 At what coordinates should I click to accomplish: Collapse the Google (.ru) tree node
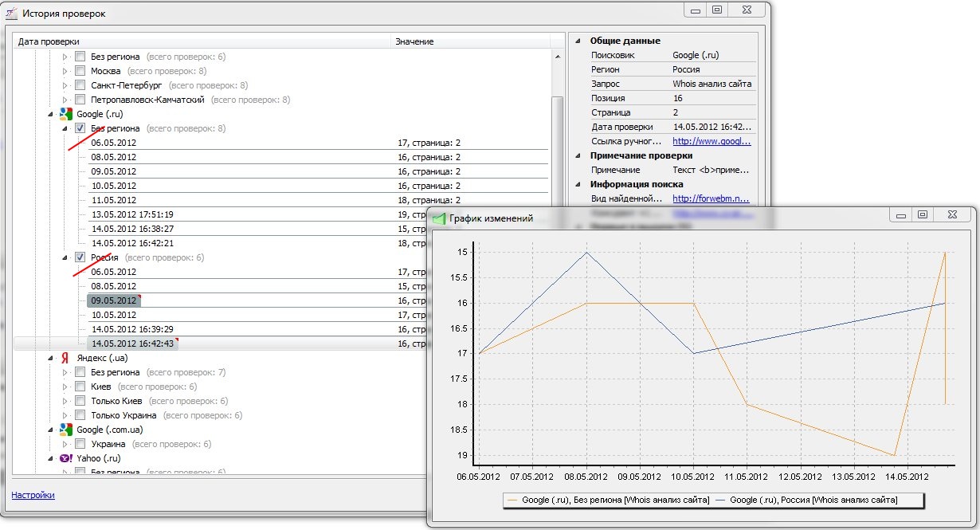click(x=51, y=114)
